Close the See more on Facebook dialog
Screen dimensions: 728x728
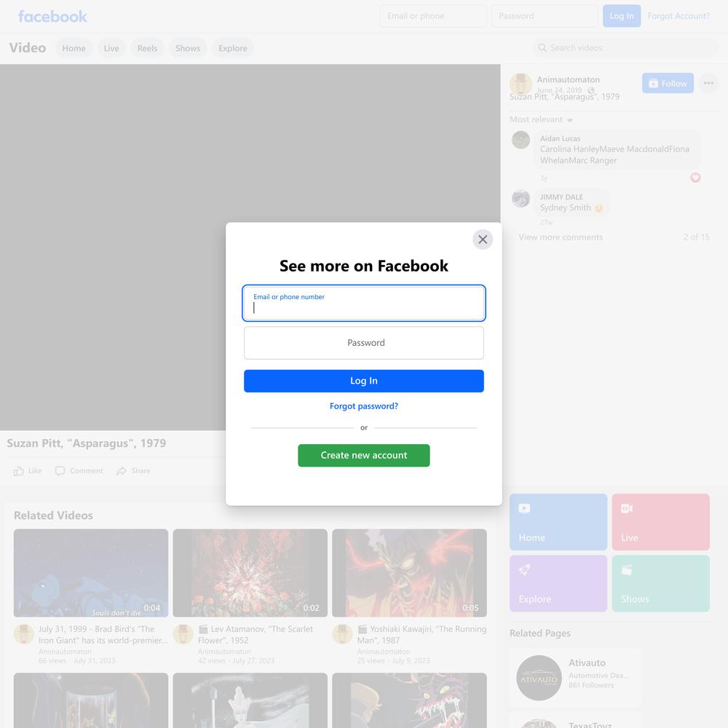(483, 240)
